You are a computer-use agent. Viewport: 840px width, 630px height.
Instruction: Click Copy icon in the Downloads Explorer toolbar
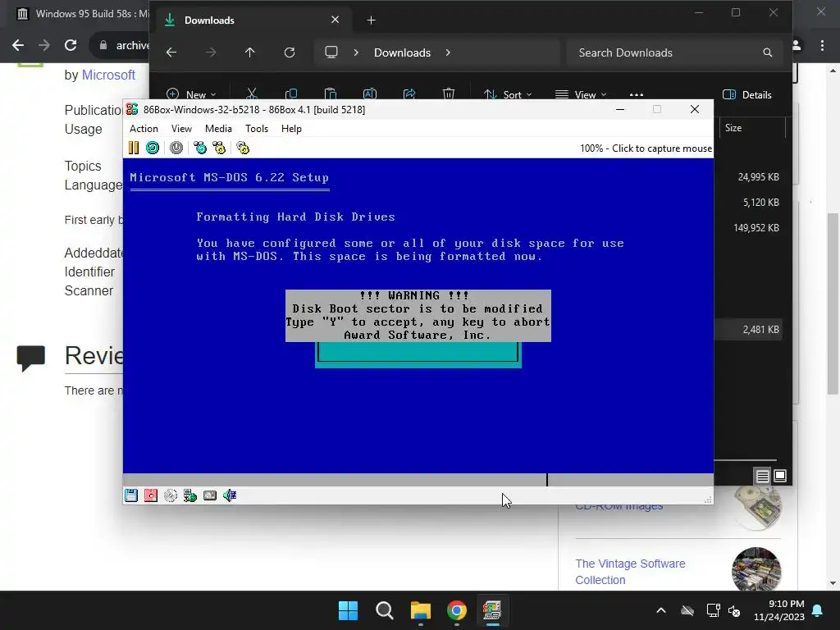tap(291, 94)
